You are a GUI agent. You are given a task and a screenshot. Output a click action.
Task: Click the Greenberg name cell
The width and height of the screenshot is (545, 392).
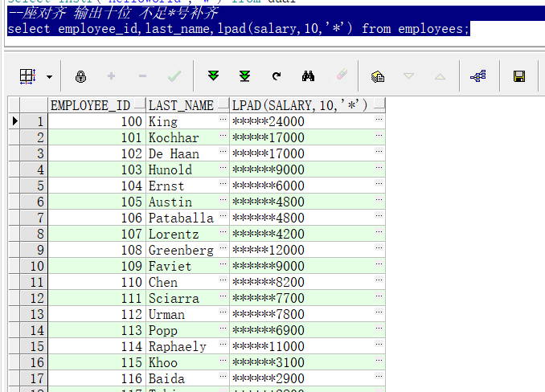[x=187, y=250]
